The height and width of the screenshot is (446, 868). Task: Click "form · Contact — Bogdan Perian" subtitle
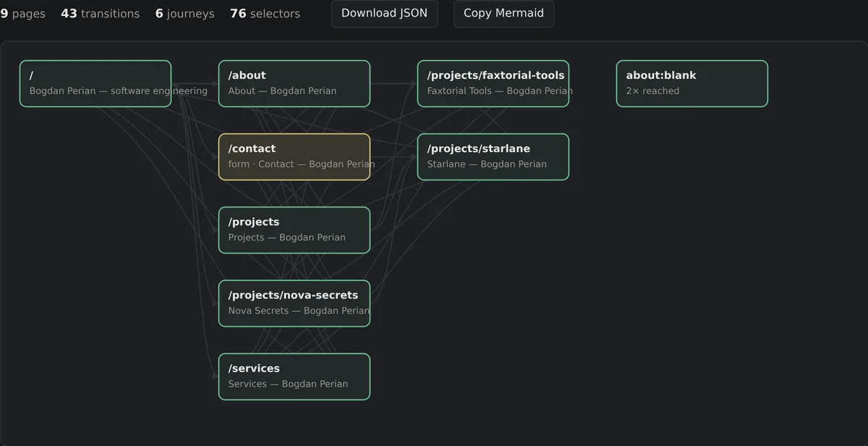(x=302, y=164)
